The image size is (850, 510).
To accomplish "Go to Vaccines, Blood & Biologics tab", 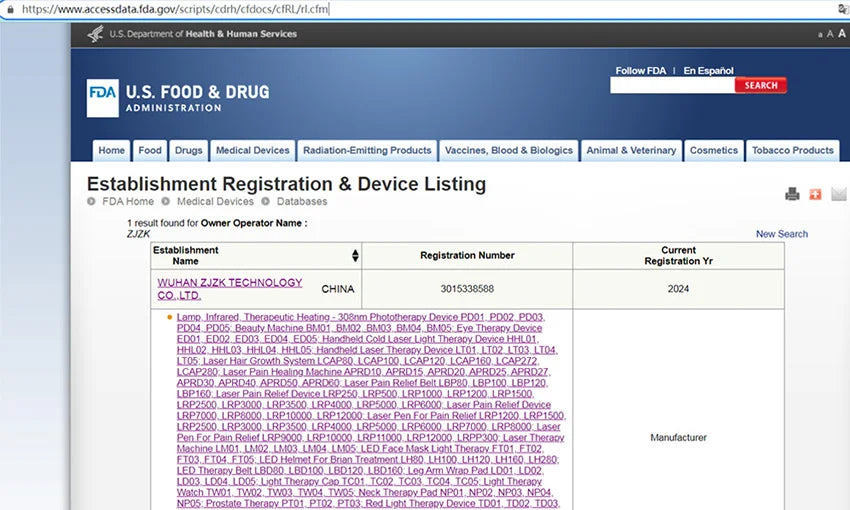I will coord(508,151).
